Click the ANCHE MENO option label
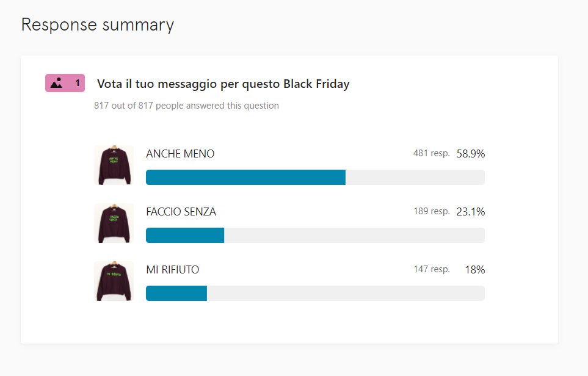This screenshot has height=376, width=588. pos(180,154)
